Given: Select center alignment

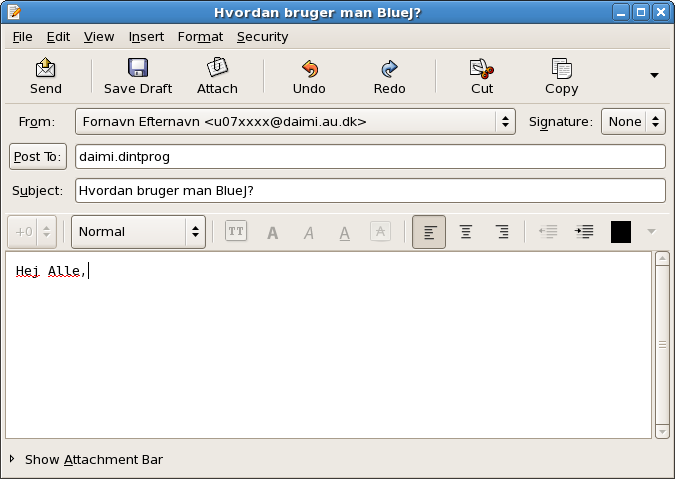Looking at the screenshot, I should (466, 232).
